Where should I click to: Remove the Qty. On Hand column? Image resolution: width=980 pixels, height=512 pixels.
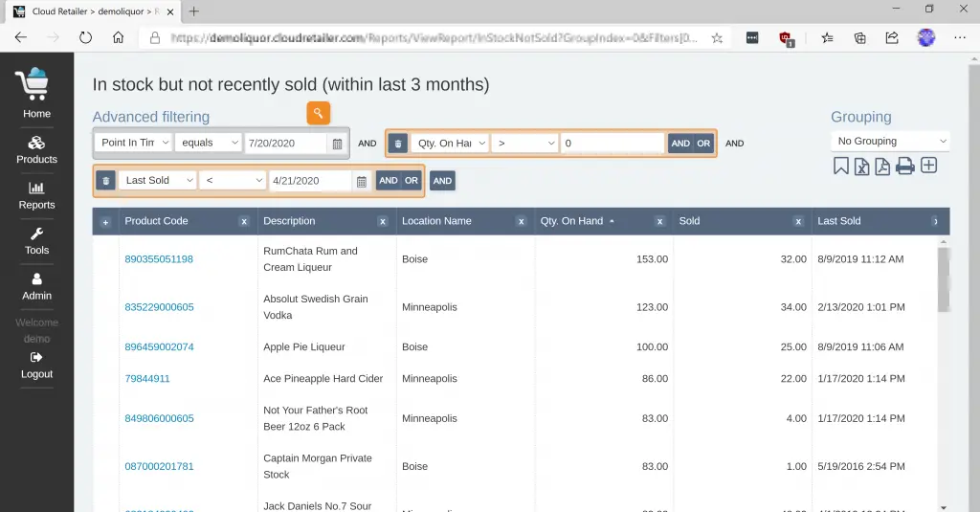[659, 221]
